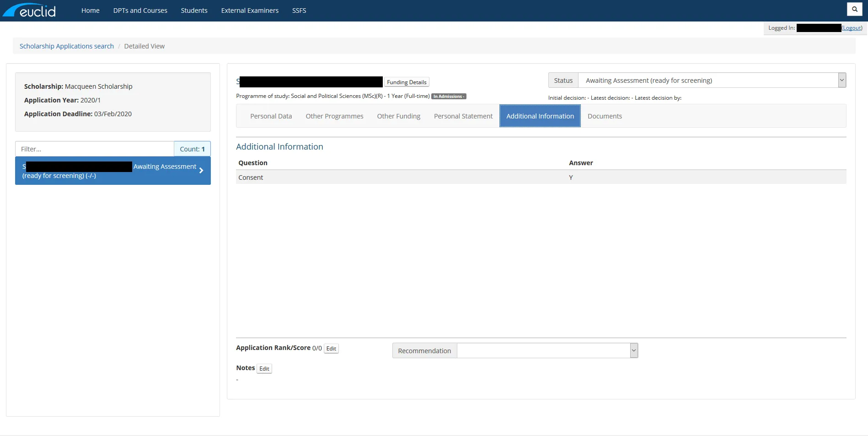Select the Other Funding tab
The width and height of the screenshot is (868, 436).
(x=398, y=116)
